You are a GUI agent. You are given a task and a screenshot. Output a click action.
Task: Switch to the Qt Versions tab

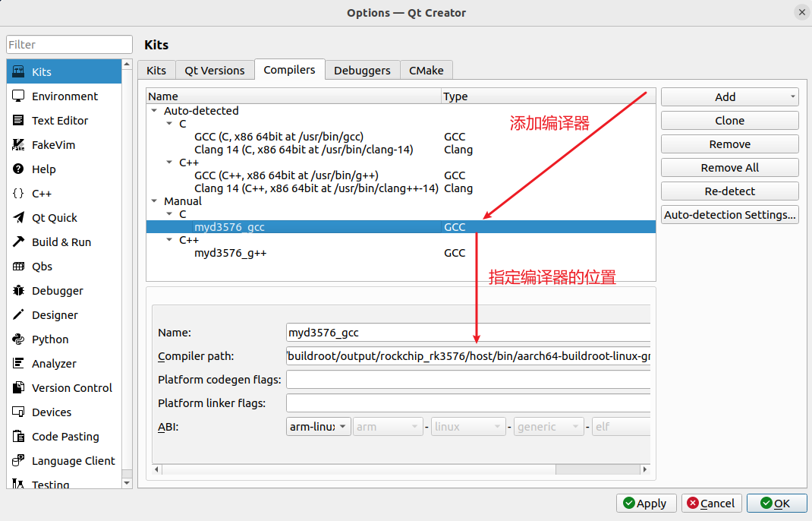coord(215,71)
